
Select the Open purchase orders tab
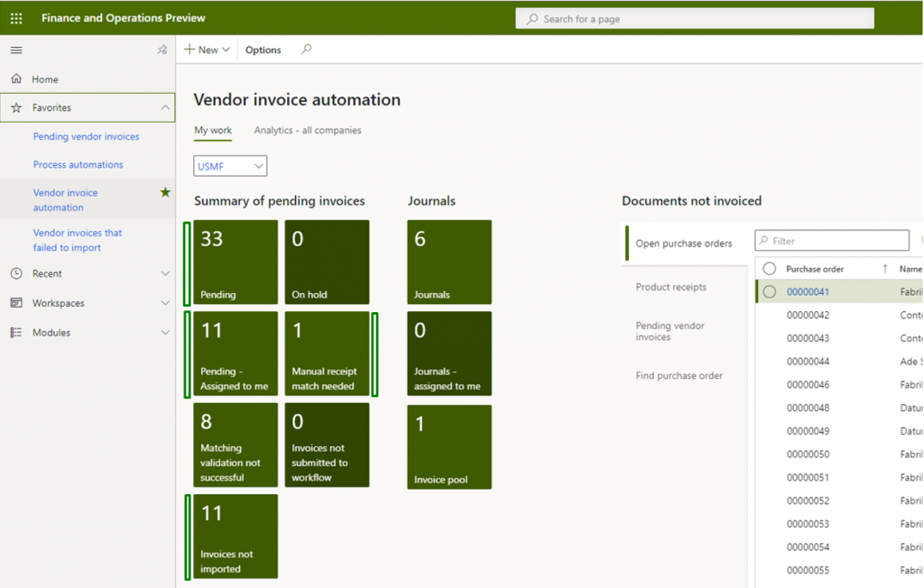[684, 243]
